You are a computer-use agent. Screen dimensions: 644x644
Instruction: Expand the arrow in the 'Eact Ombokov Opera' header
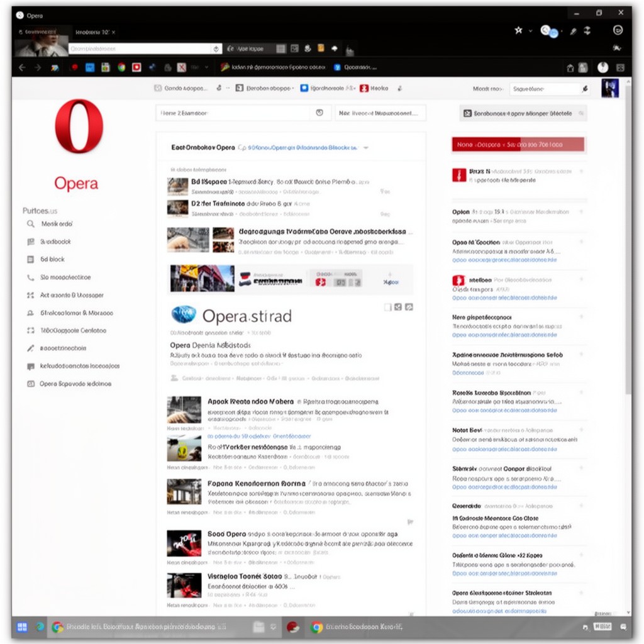(365, 148)
